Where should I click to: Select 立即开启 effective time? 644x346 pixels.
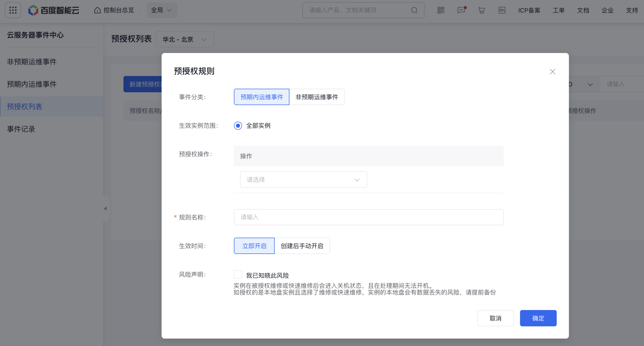(254, 246)
